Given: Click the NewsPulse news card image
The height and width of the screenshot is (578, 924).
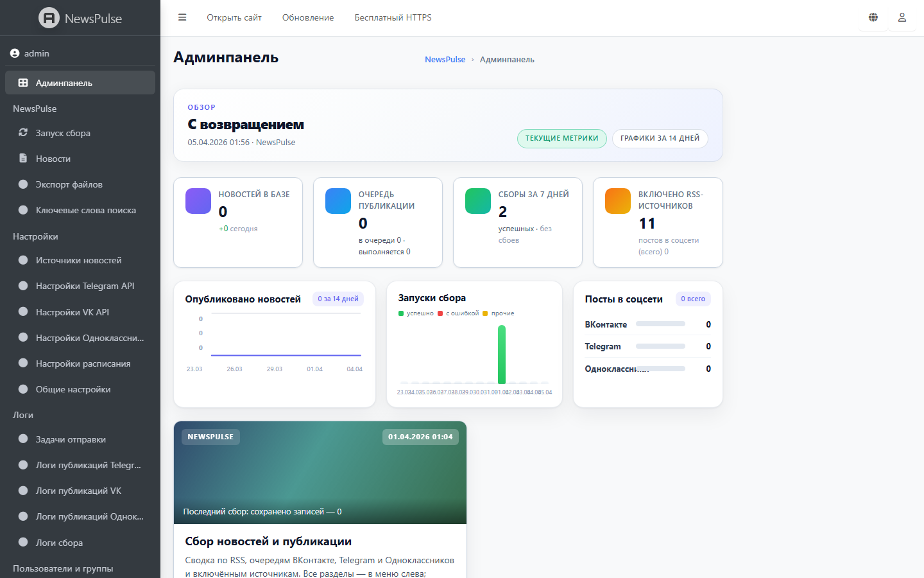Looking at the screenshot, I should coord(320,473).
